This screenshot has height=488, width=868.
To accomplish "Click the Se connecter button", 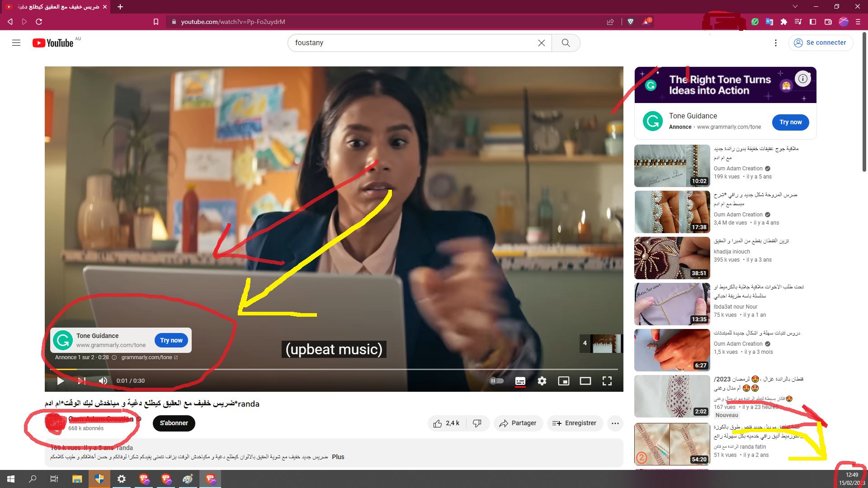I will (821, 42).
